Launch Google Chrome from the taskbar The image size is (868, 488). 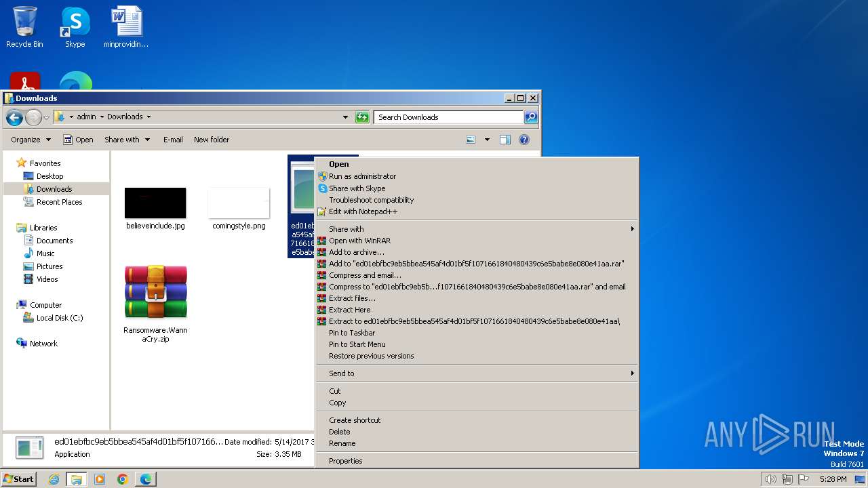pos(123,479)
